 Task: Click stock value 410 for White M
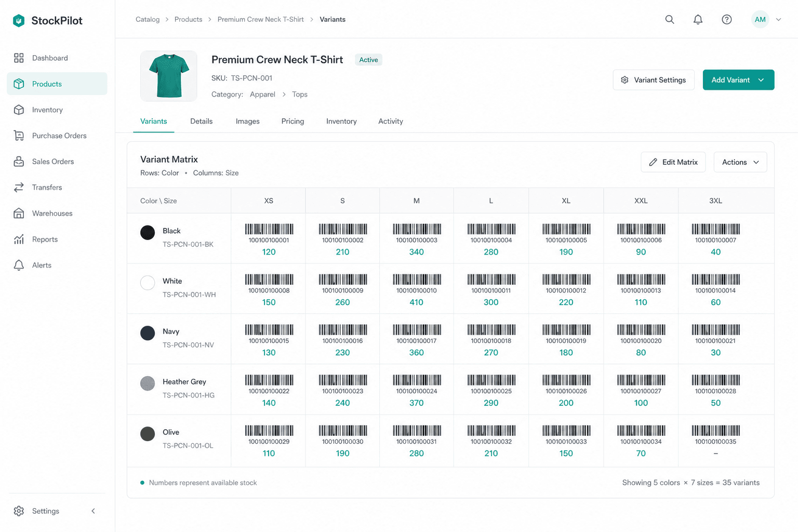[x=417, y=302]
